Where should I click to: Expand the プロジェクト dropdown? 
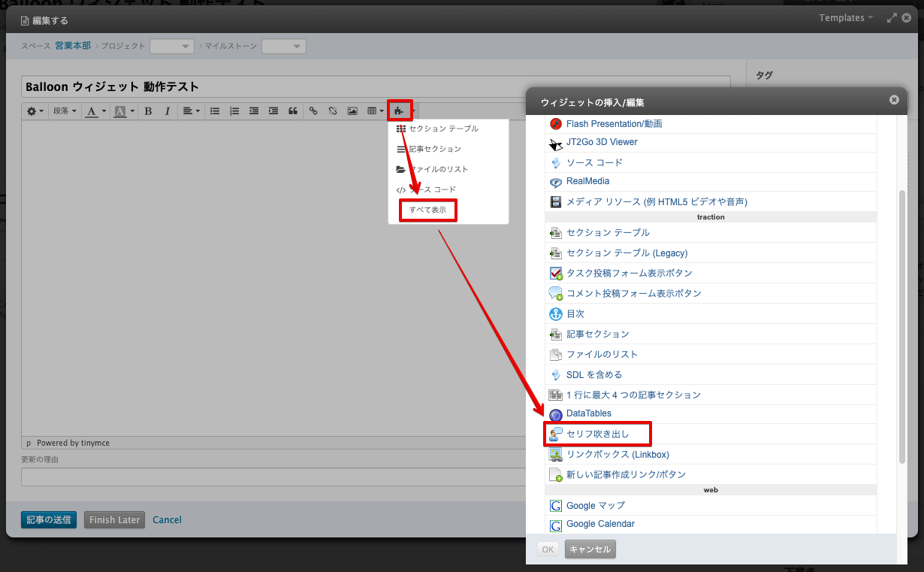pyautogui.click(x=172, y=47)
